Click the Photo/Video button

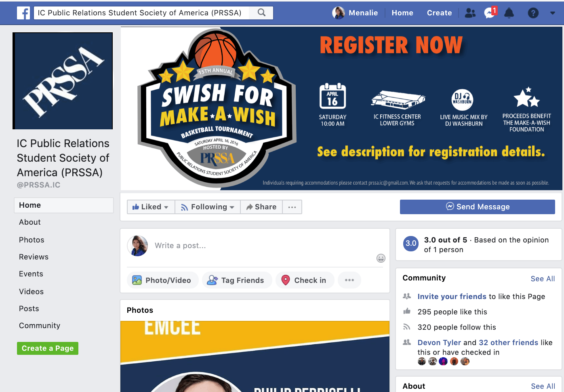[x=163, y=280]
